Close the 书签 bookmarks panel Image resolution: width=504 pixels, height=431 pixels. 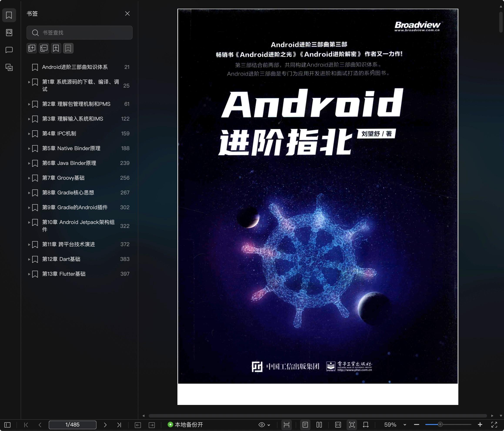click(127, 13)
